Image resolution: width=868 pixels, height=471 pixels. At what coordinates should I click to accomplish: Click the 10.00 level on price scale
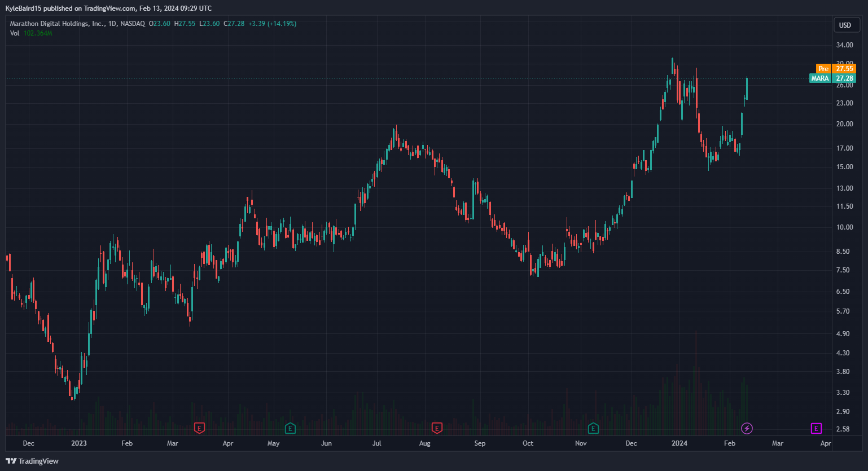click(844, 227)
